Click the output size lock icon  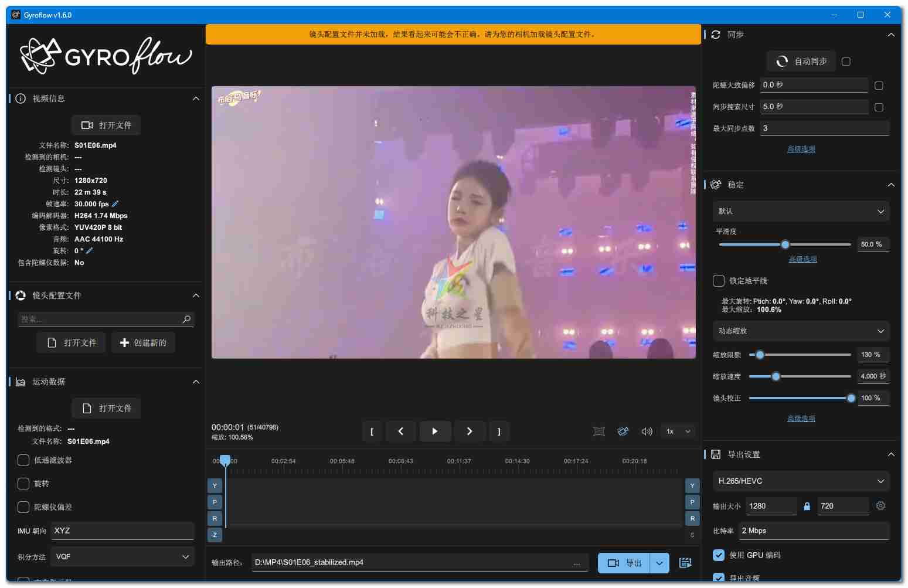pyautogui.click(x=807, y=507)
